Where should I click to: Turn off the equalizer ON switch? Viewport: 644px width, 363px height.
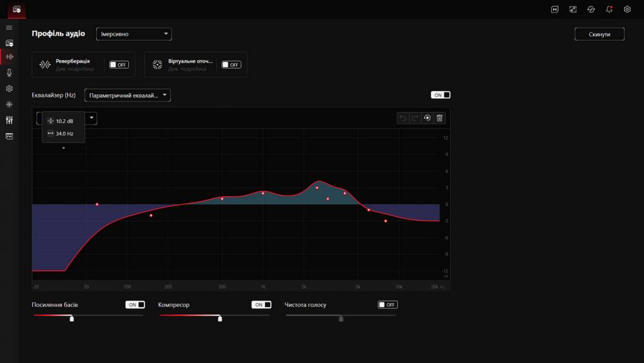440,95
